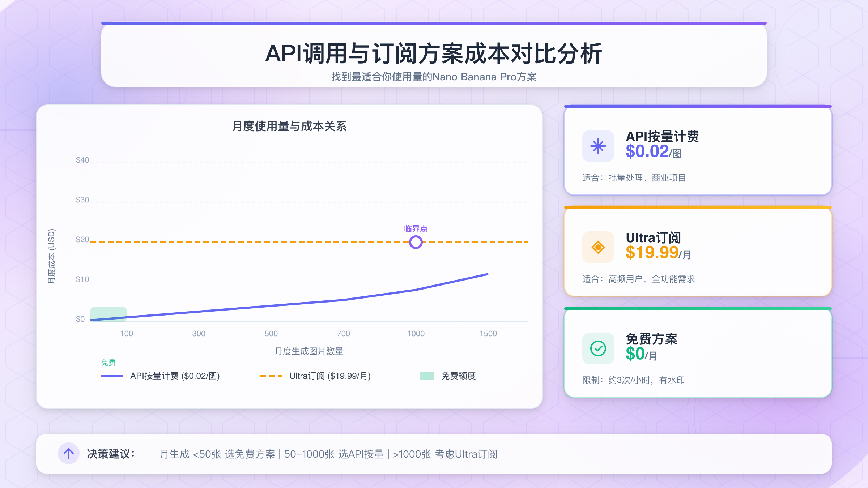Click the $40 label on the y-axis
This screenshot has height=488, width=868.
(82, 160)
